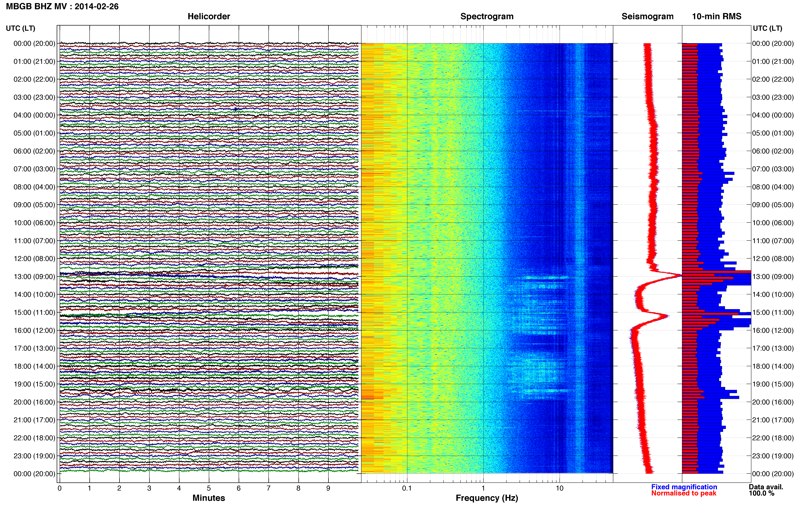Click left time label 21:00 (17:00)
The width and height of the screenshot is (812, 508).
[34, 420]
